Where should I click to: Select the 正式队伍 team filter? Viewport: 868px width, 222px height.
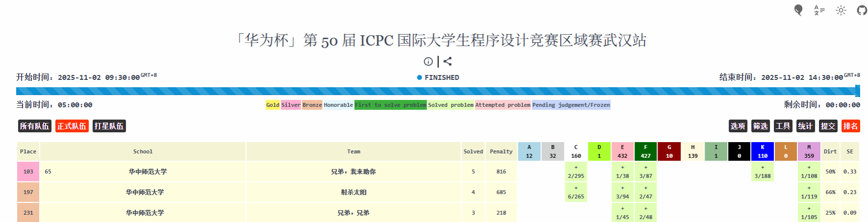pyautogui.click(x=72, y=126)
